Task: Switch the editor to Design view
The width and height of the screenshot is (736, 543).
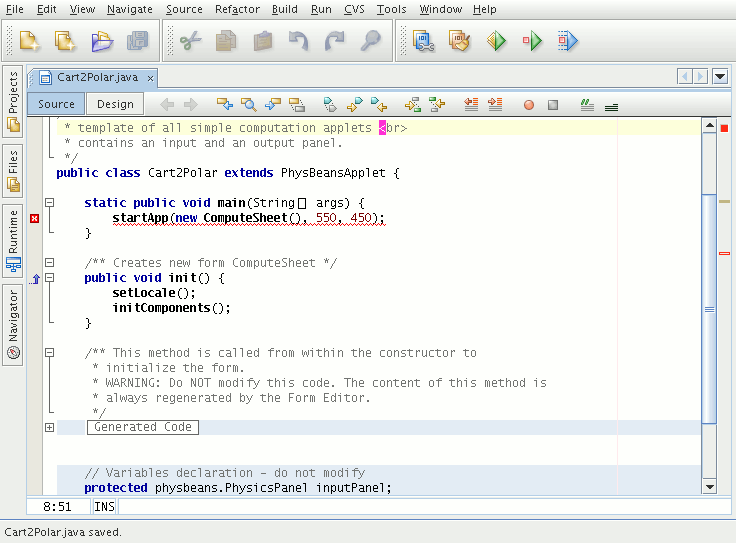Action: tap(115, 104)
